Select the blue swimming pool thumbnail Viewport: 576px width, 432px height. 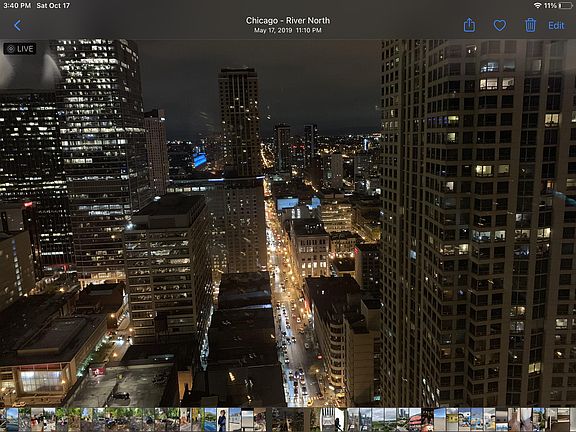pyautogui.click(x=210, y=420)
